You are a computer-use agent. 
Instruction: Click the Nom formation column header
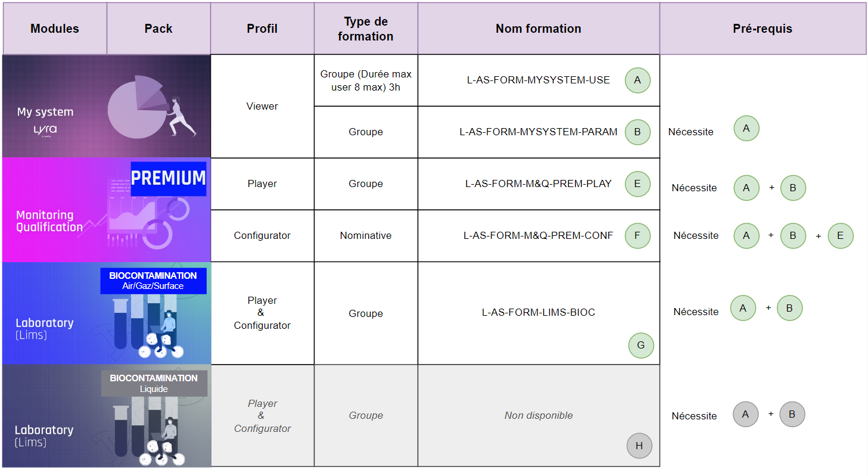tap(539, 29)
